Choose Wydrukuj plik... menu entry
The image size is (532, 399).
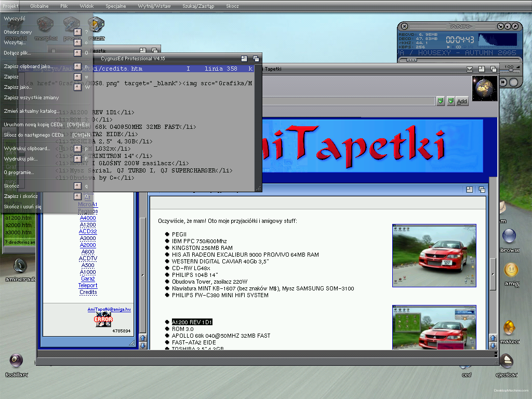coord(46,159)
